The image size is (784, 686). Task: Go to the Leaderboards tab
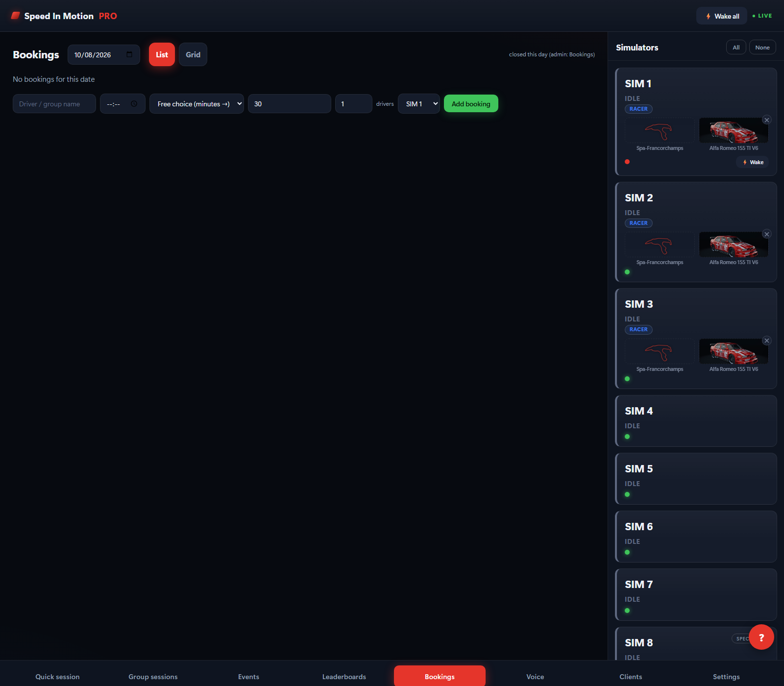pos(344,677)
